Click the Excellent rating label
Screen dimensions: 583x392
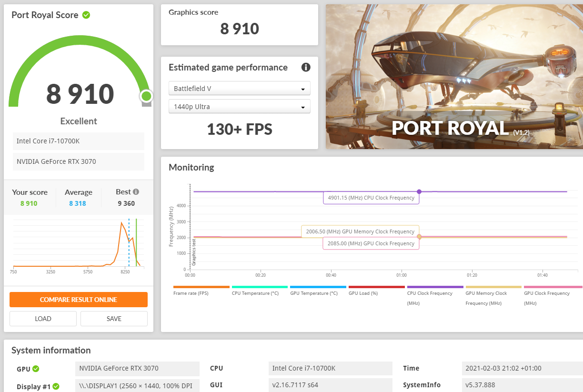[79, 121]
